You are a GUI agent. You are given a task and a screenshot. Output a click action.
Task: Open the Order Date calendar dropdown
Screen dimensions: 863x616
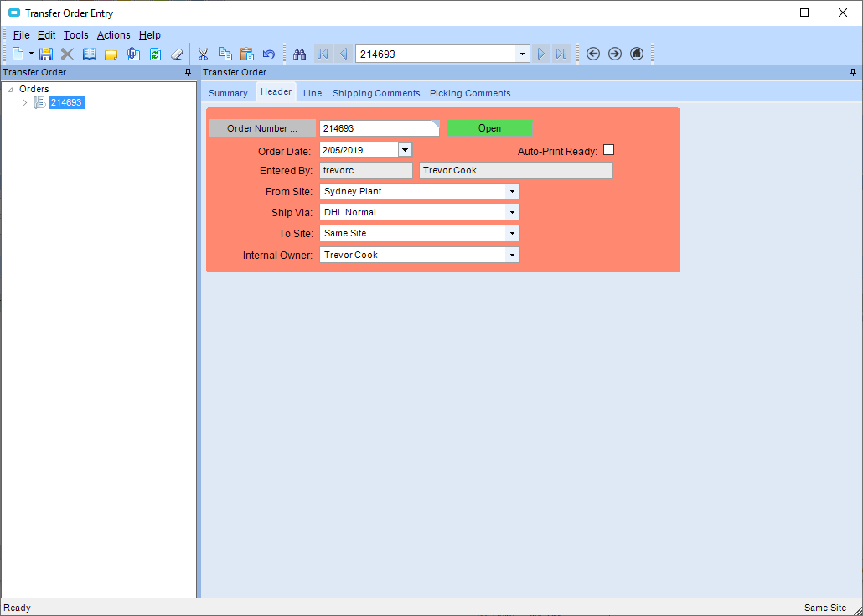(405, 150)
